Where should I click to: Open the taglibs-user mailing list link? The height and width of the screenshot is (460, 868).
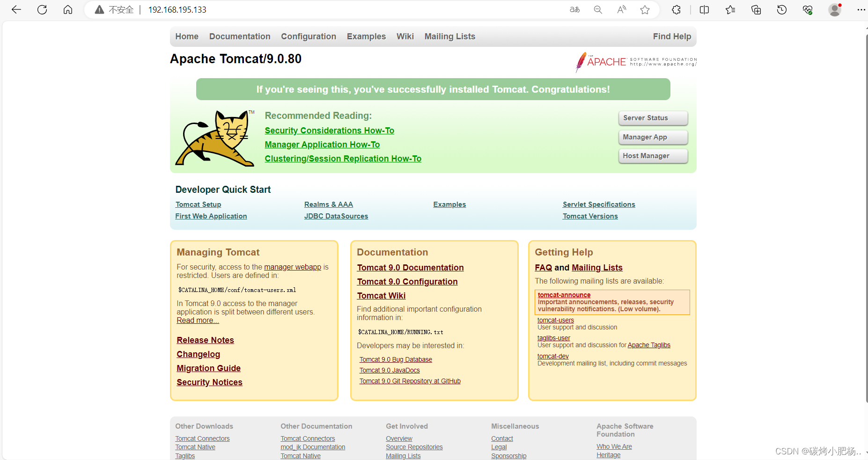[554, 338]
